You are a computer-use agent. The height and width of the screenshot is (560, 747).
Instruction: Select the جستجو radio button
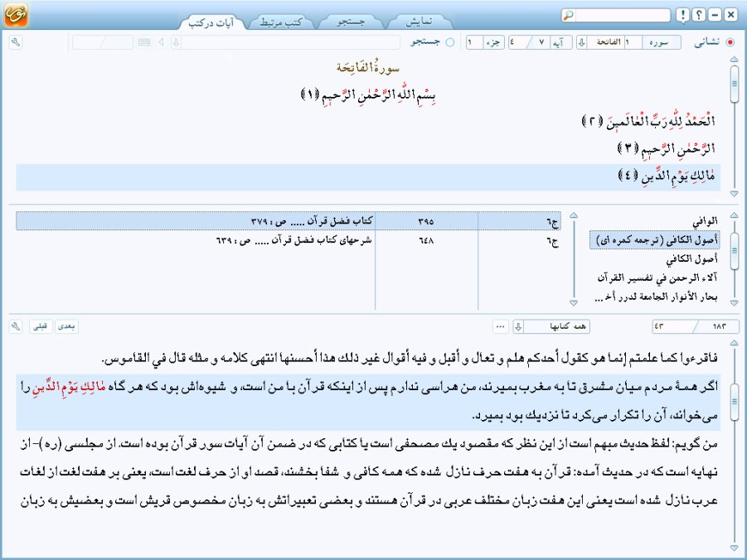point(450,42)
